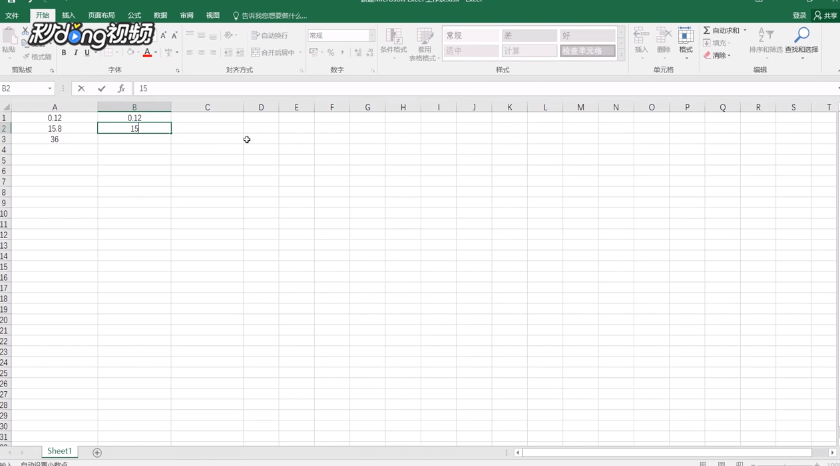The width and height of the screenshot is (840, 466).
Task: Click the percent style icon
Action: [x=331, y=52]
